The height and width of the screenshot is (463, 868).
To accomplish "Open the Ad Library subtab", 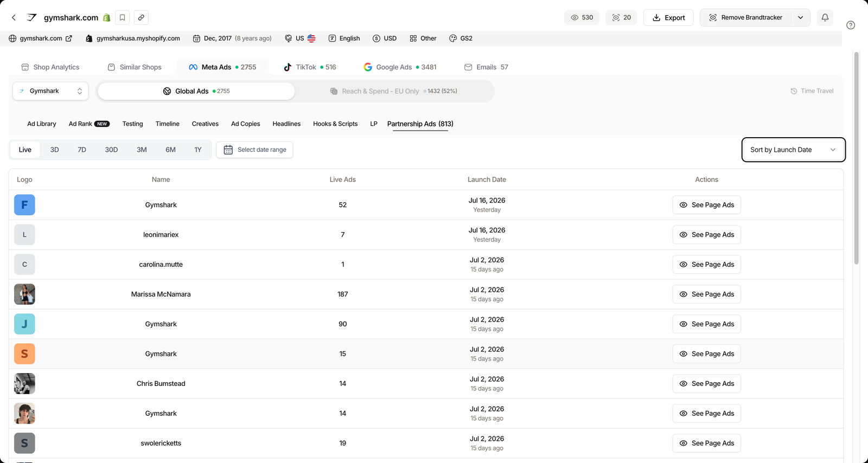I will pos(42,124).
